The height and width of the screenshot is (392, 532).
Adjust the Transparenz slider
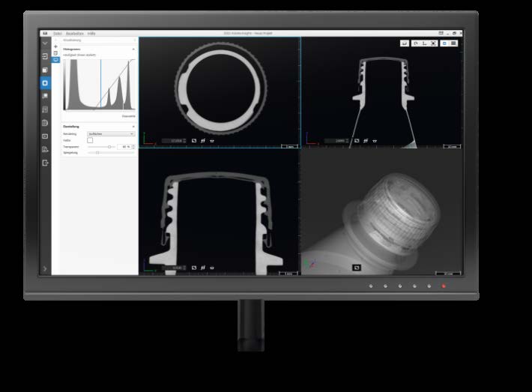(x=109, y=147)
